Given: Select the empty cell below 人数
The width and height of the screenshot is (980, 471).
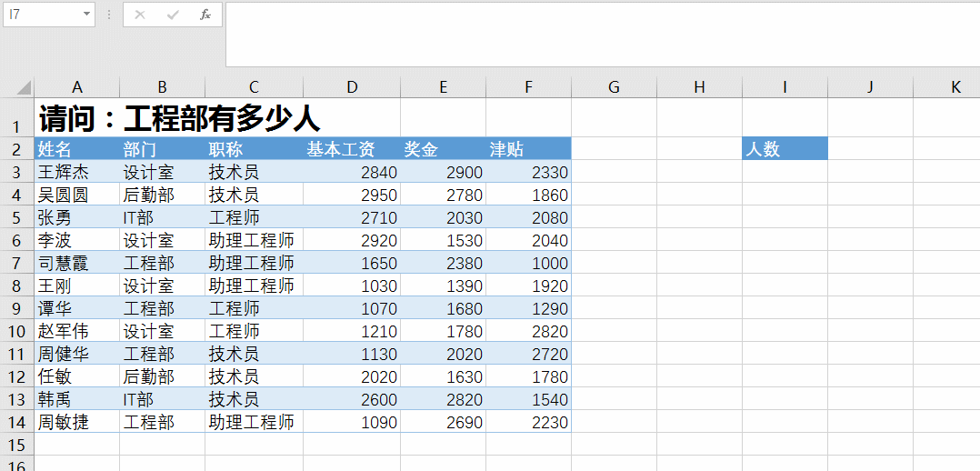Looking at the screenshot, I should coord(785,172).
